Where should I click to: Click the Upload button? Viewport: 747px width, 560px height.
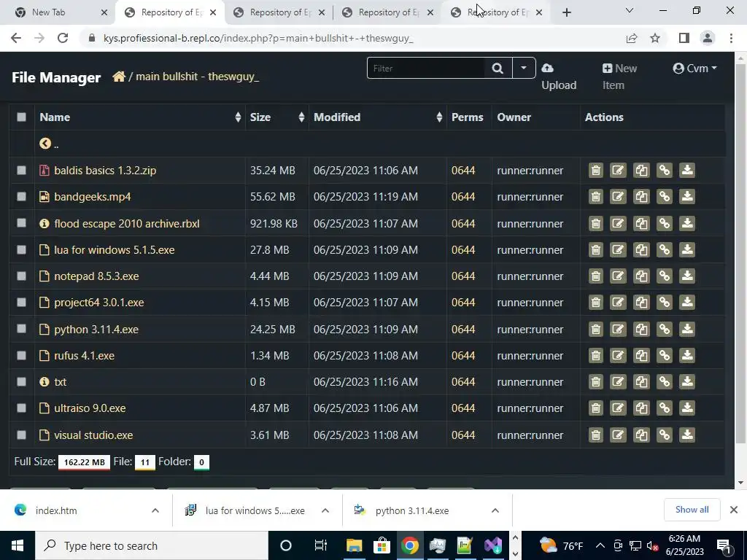pyautogui.click(x=558, y=77)
